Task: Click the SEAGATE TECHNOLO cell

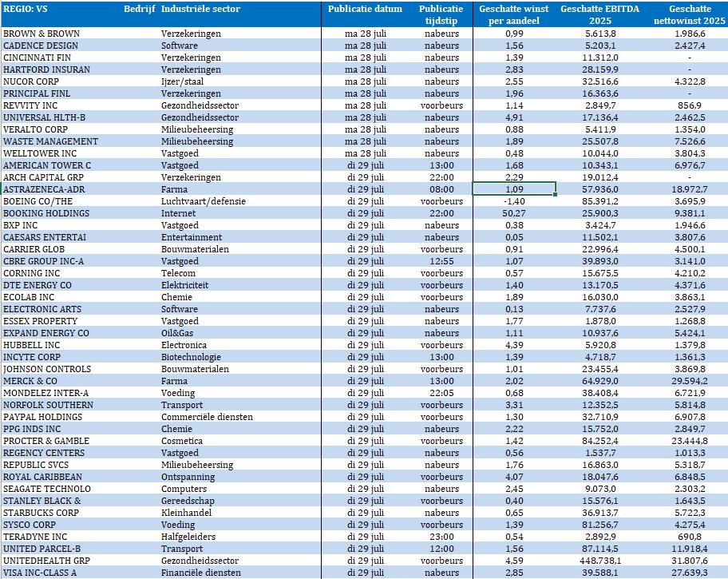Action: [x=47, y=489]
